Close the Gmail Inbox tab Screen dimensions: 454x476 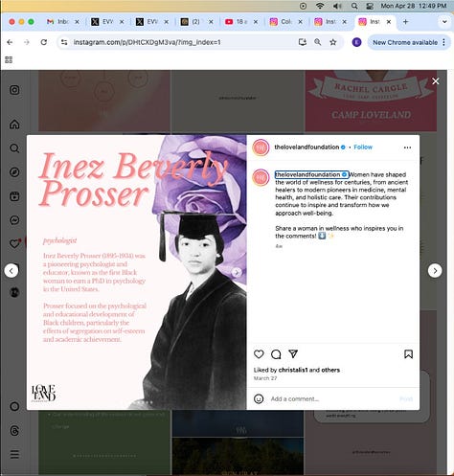[x=77, y=22]
